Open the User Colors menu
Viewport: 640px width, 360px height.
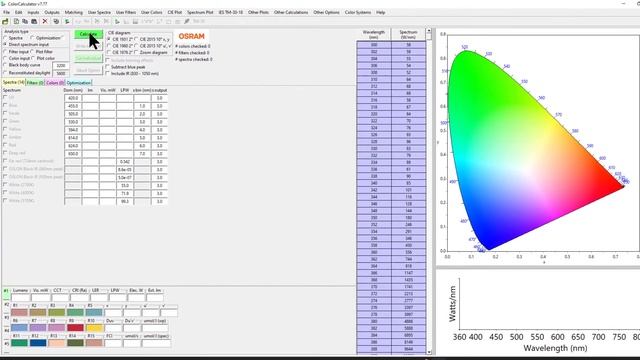point(151,12)
